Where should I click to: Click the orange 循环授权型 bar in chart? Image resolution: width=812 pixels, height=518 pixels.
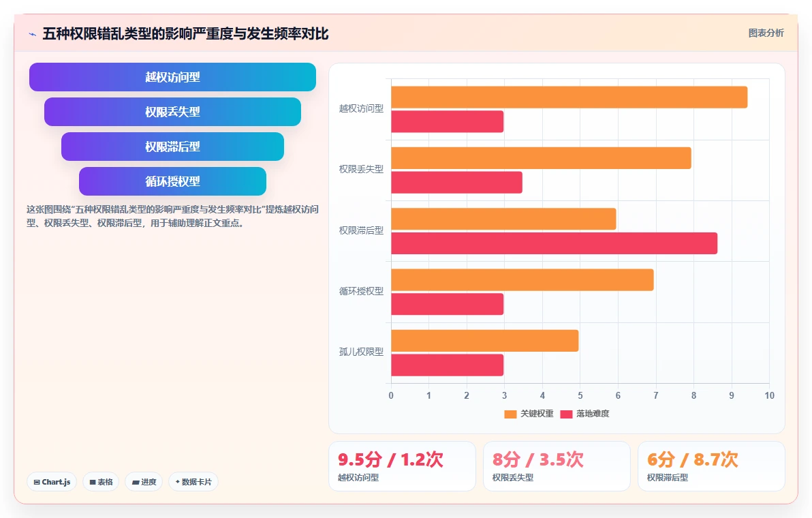[x=522, y=279]
